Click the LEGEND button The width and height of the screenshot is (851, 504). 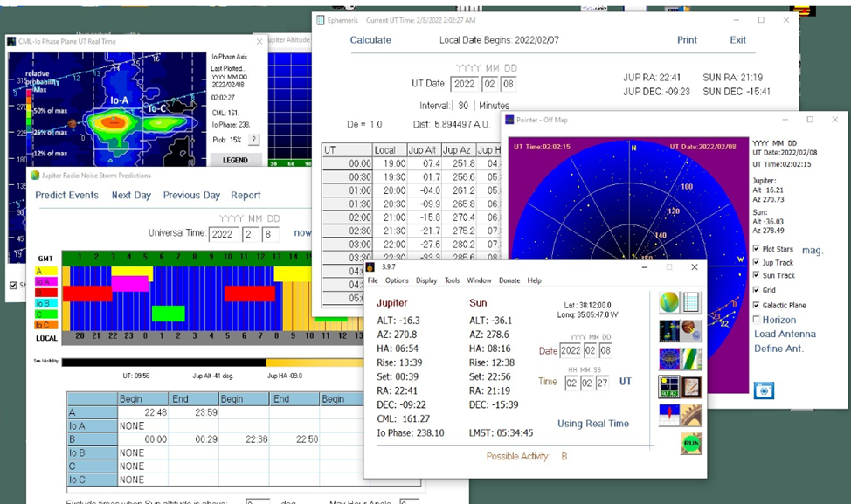[x=235, y=160]
